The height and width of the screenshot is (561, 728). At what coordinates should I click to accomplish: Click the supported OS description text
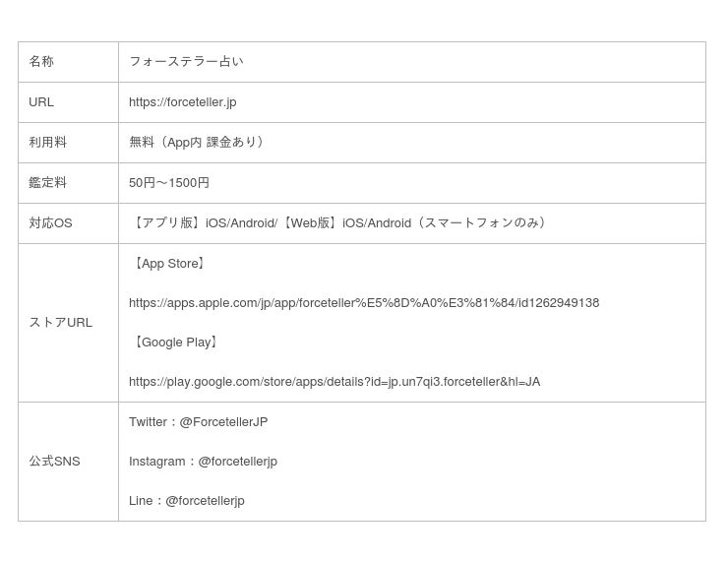click(x=340, y=223)
